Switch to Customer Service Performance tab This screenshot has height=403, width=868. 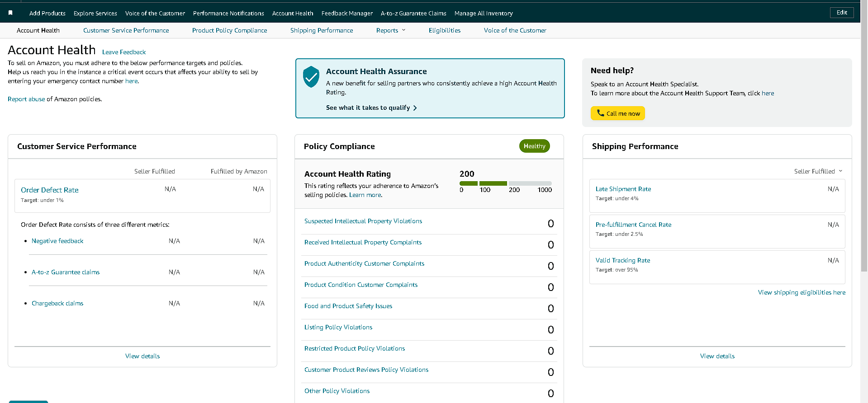[126, 30]
